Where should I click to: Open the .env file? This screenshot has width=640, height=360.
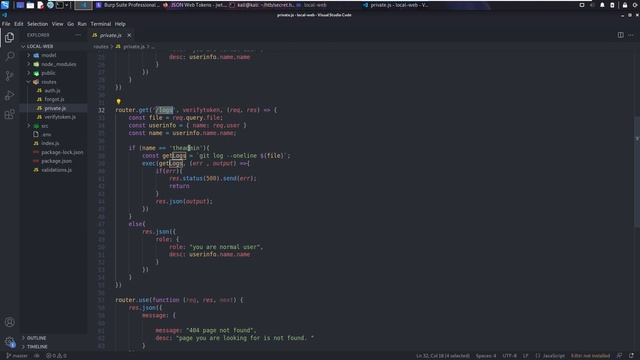point(54,135)
